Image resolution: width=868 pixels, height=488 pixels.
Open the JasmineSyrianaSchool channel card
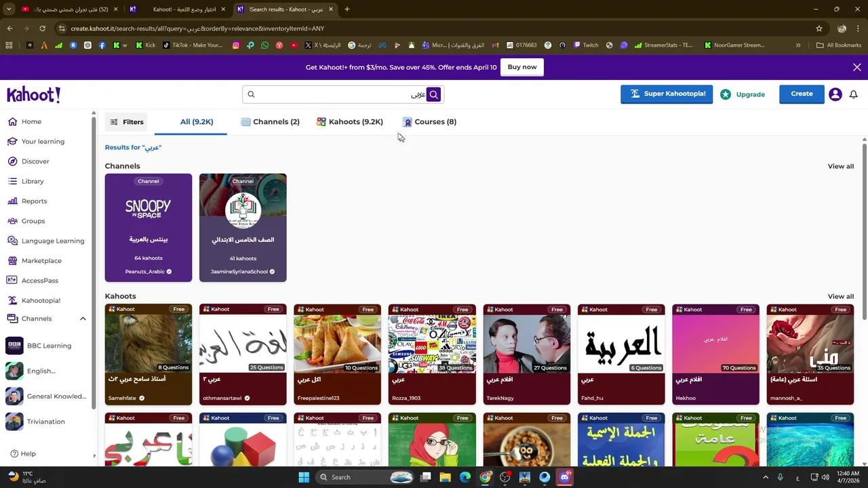tap(243, 228)
